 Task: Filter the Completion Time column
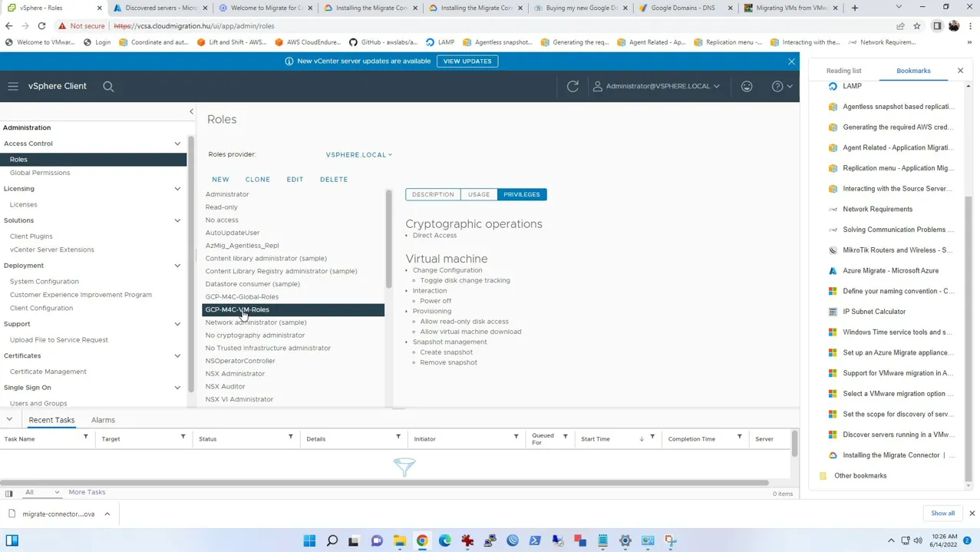(x=740, y=438)
